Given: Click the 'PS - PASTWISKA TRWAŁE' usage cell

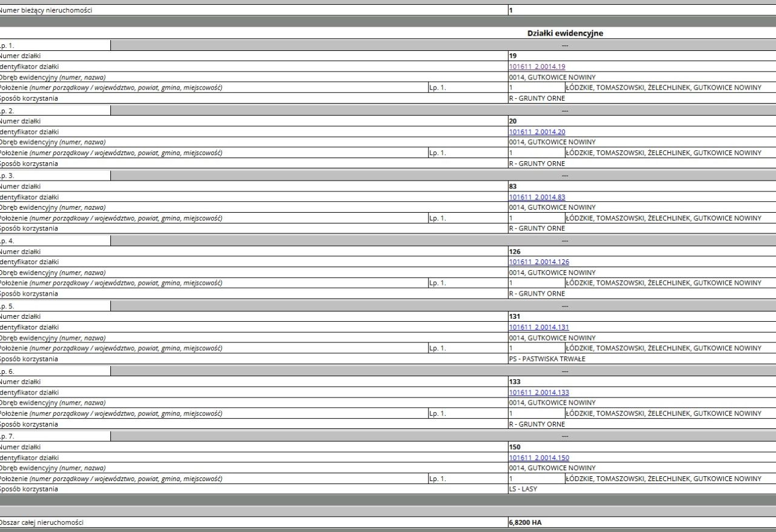Looking at the screenshot, I should click(x=642, y=359).
